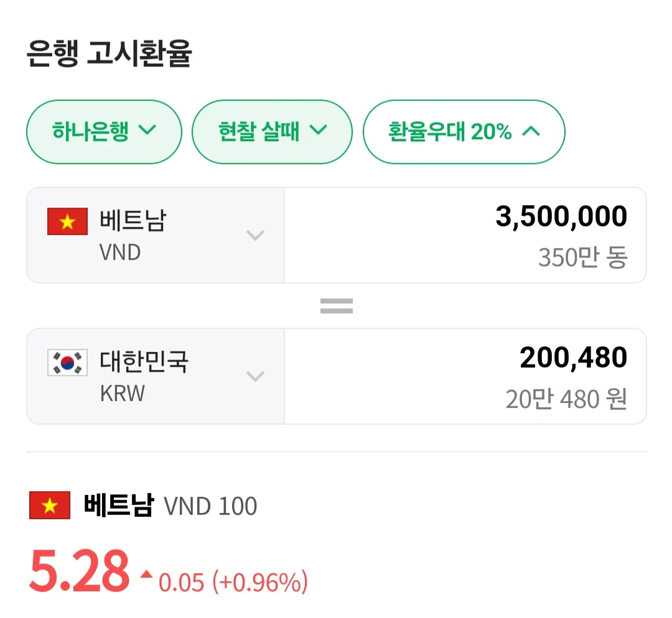The image size is (672, 618).
Task: Click the 은행 고시환율 section title
Action: click(x=109, y=53)
